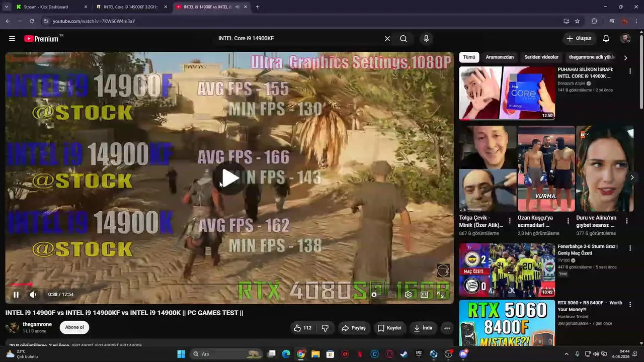This screenshot has height=362, width=644.
Task: Open the browser tab search dropdown
Action: (x=7, y=7)
